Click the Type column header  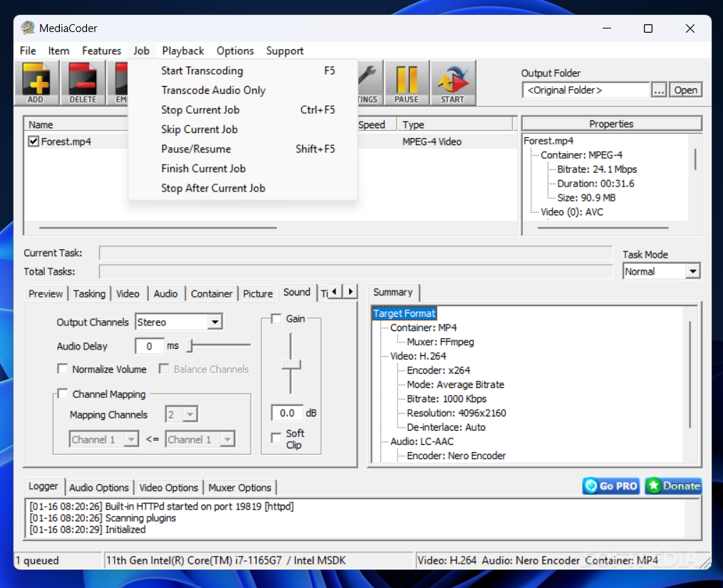point(455,125)
